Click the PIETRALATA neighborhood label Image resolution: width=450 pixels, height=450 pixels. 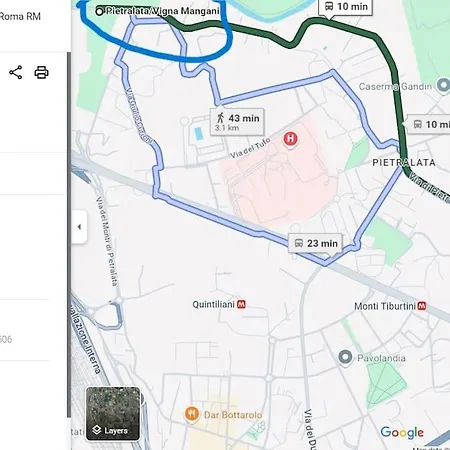pos(404,163)
